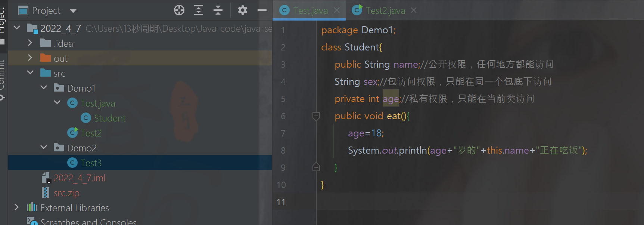This screenshot has width=644, height=225.
Task: Select the Demo1 package icon
Action: 59,88
